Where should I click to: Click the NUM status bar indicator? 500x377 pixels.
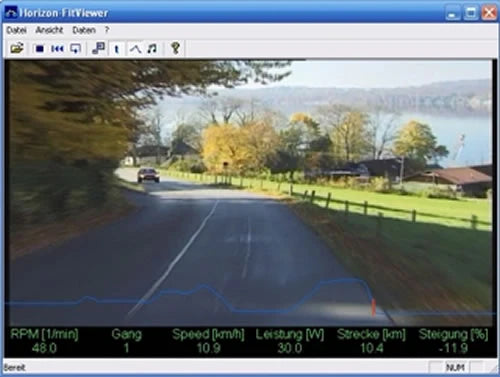455,368
